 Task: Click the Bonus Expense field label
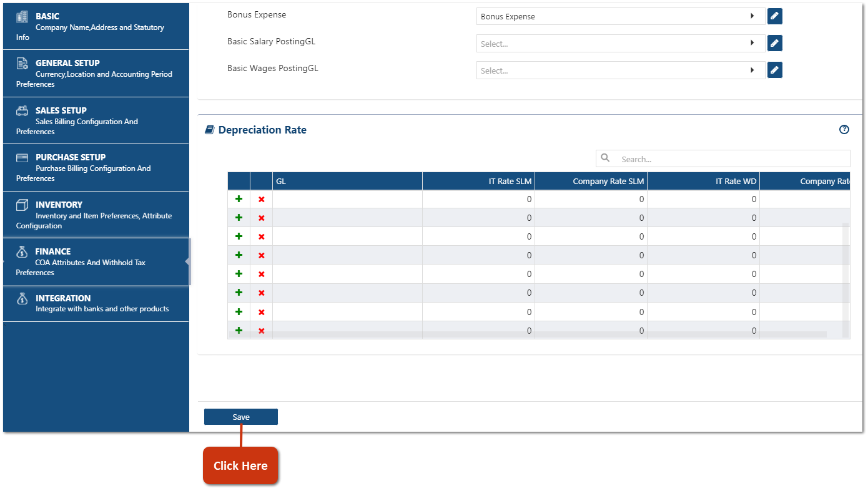[x=257, y=14]
